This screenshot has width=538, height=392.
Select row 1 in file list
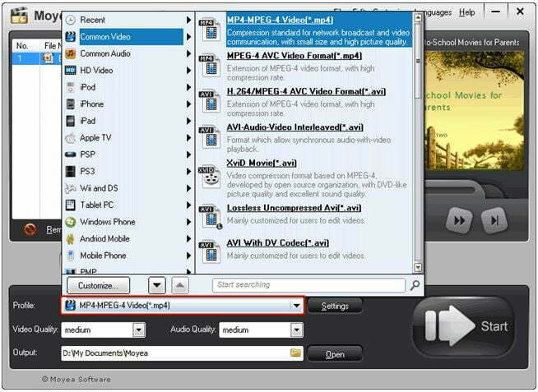[37, 58]
